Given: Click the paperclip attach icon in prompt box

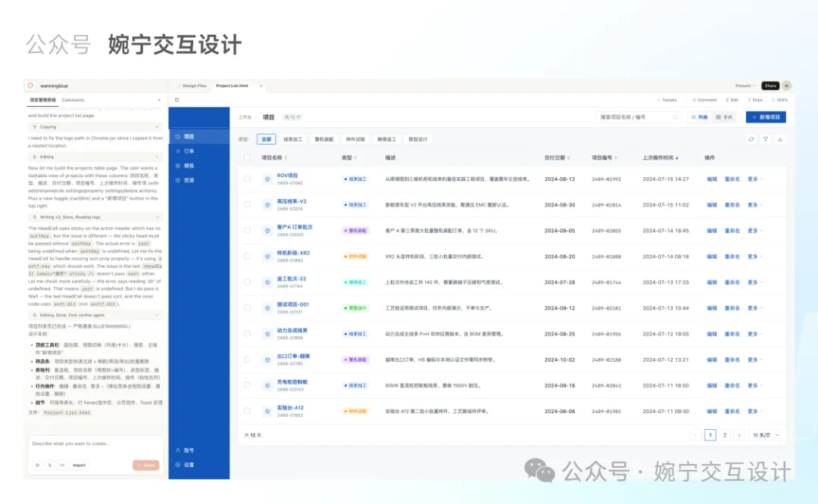Looking at the screenshot, I should [x=50, y=465].
